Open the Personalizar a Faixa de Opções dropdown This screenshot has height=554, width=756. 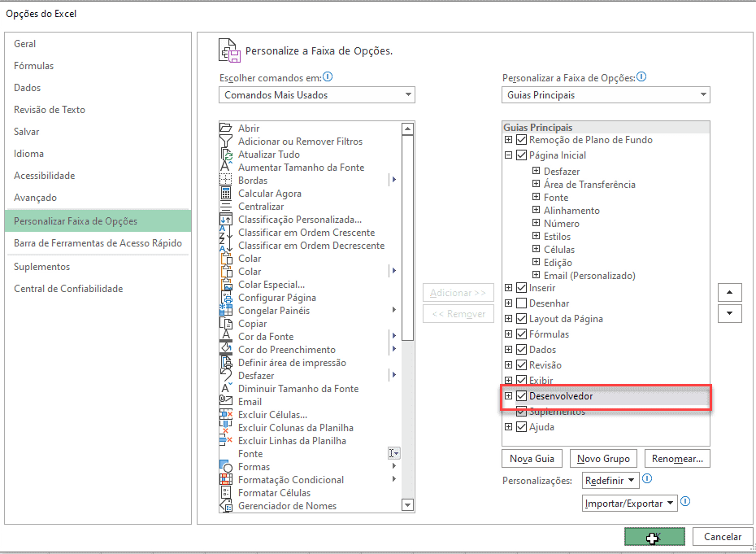click(x=606, y=95)
